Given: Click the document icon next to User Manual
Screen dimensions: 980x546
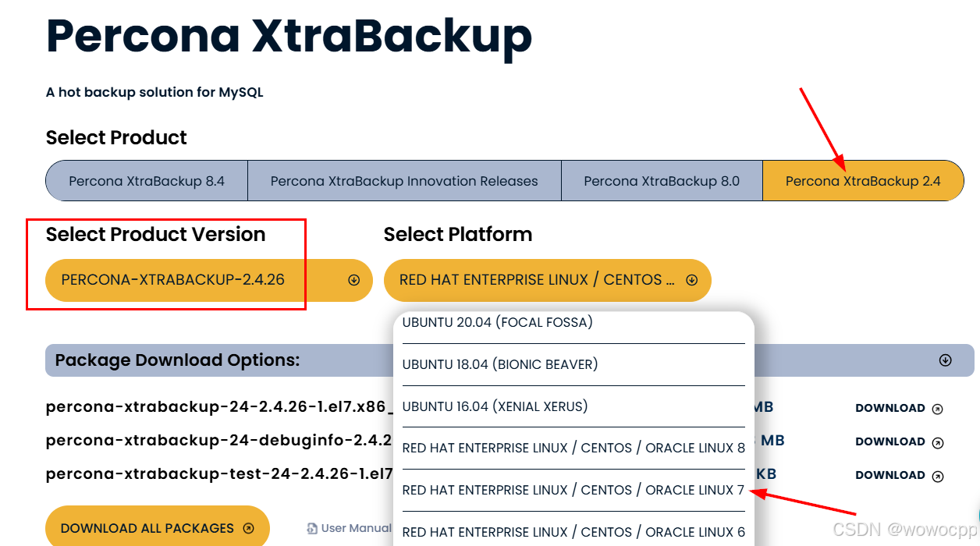Looking at the screenshot, I should (313, 528).
